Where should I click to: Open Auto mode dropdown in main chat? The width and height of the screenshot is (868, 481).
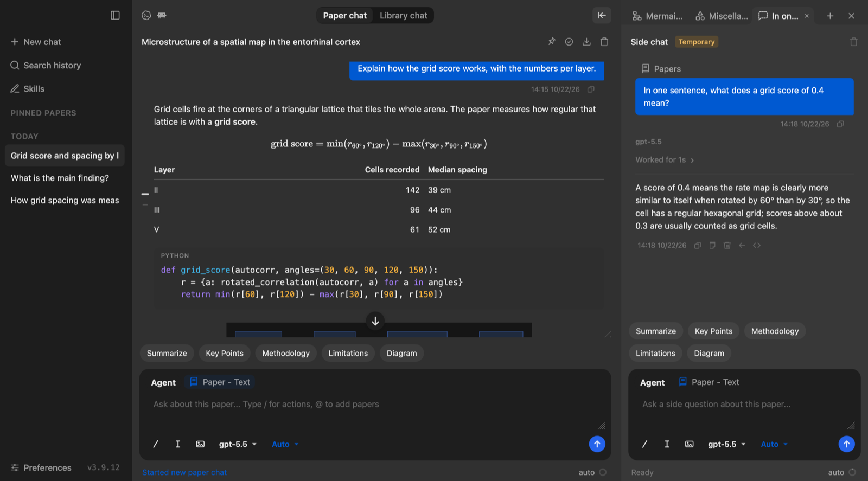[x=285, y=444]
